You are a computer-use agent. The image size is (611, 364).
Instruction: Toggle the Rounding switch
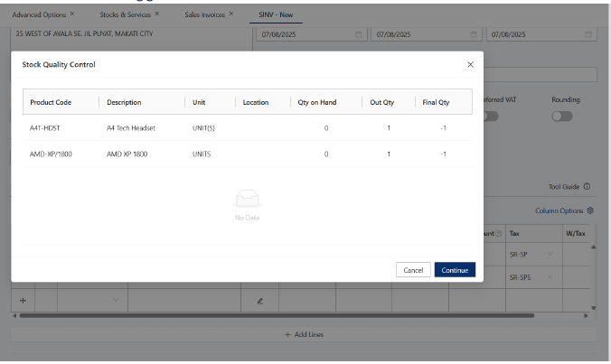tap(562, 116)
